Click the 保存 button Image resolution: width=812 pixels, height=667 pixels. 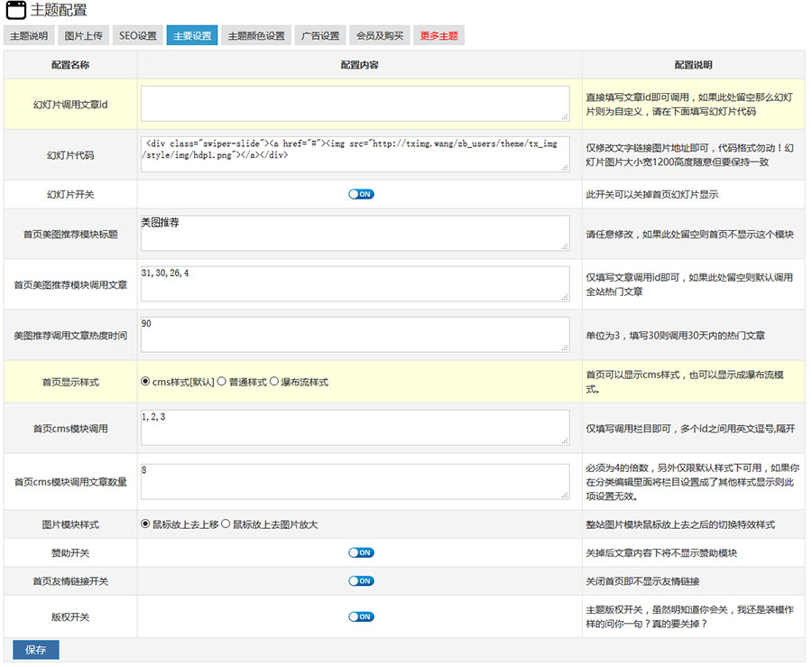(x=36, y=650)
